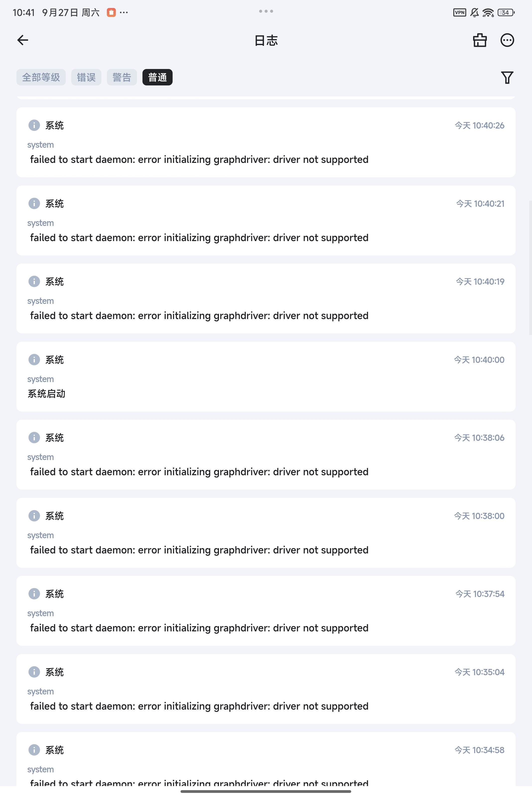This screenshot has height=797, width=532.
Task: Open the 系统启动 log entry at 10:40:00
Action: [x=266, y=377]
